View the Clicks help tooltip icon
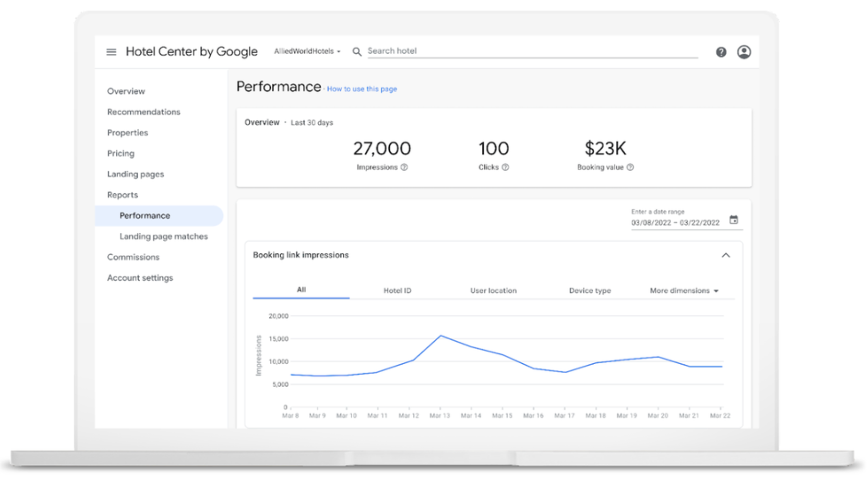Viewport: 868px width, 488px height. (505, 167)
